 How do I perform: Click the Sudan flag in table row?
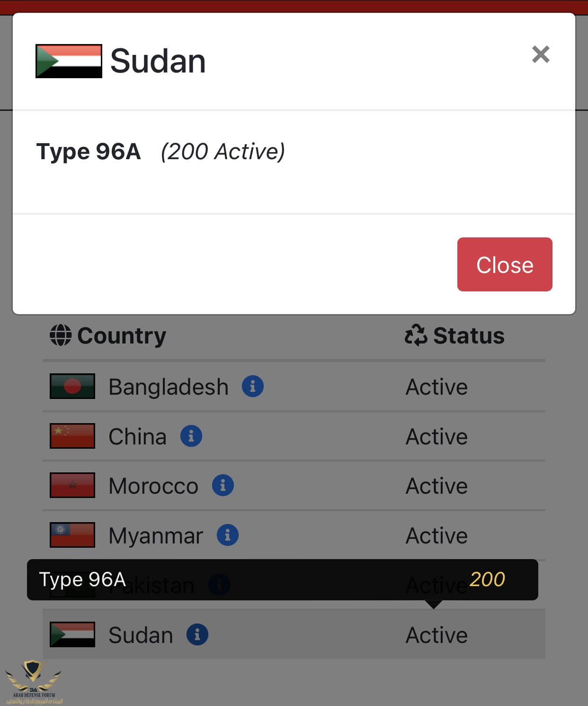pyautogui.click(x=72, y=634)
